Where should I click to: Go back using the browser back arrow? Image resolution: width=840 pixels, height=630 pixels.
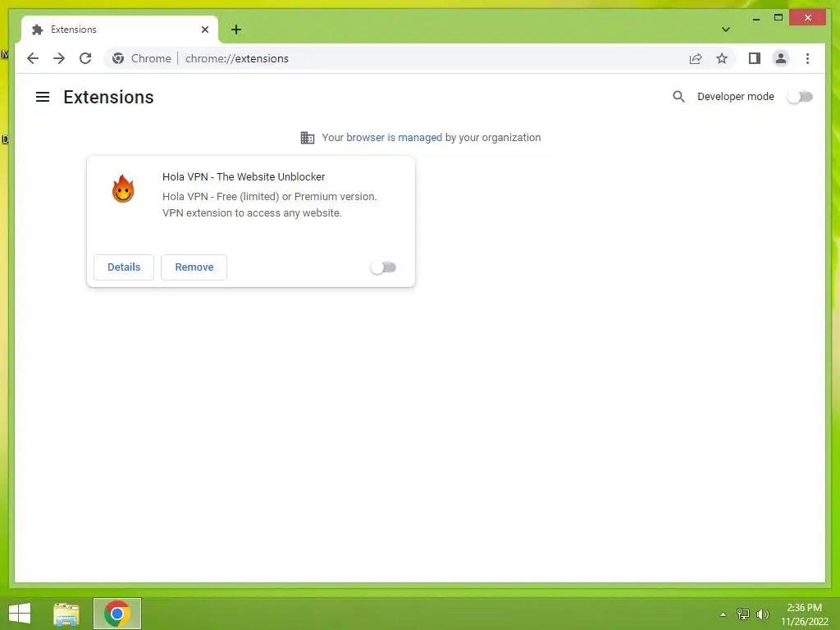[33, 58]
